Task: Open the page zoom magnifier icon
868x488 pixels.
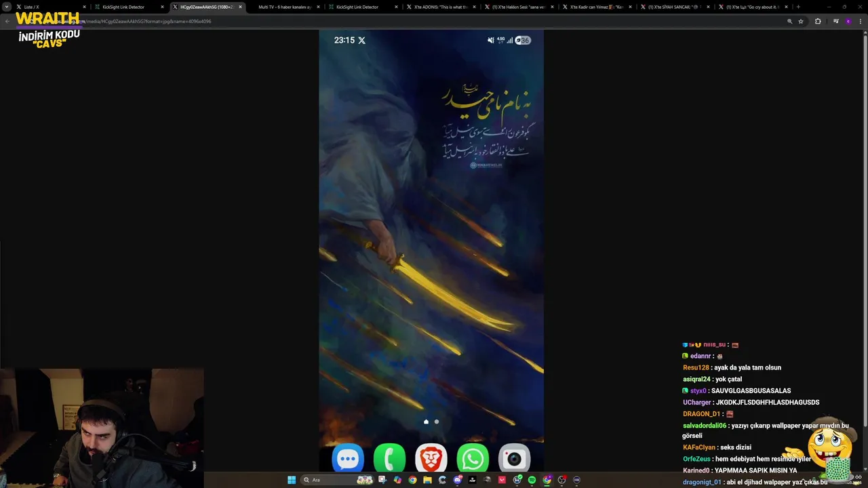Action: coord(789,21)
